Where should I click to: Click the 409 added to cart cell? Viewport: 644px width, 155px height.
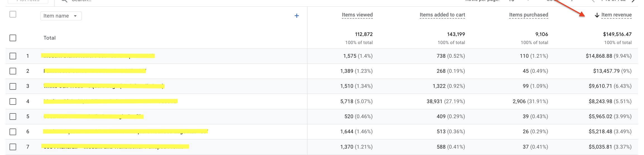pos(451,117)
